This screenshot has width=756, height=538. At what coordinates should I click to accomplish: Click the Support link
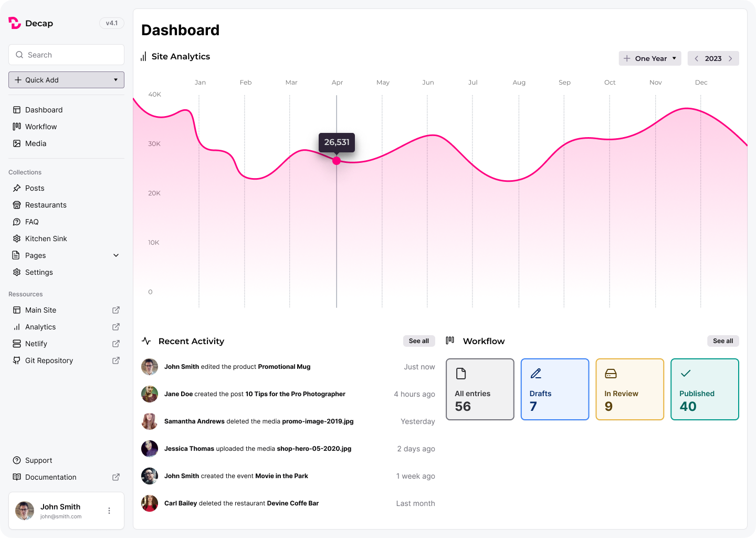[66, 460]
